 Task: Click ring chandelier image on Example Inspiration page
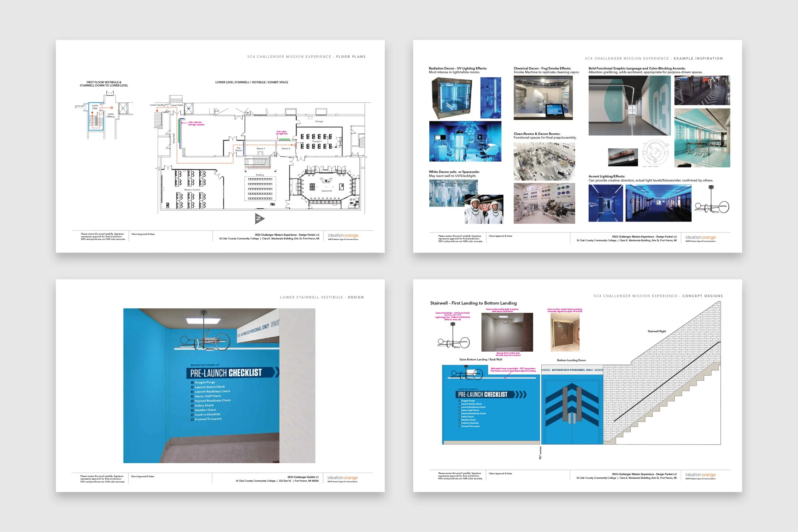point(711,200)
